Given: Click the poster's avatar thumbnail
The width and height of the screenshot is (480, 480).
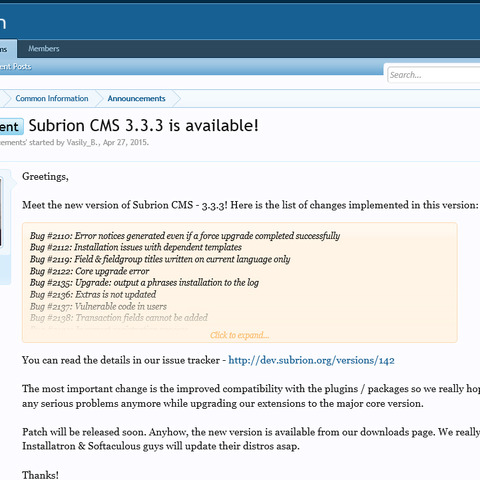Looking at the screenshot, I should pos(1,212).
